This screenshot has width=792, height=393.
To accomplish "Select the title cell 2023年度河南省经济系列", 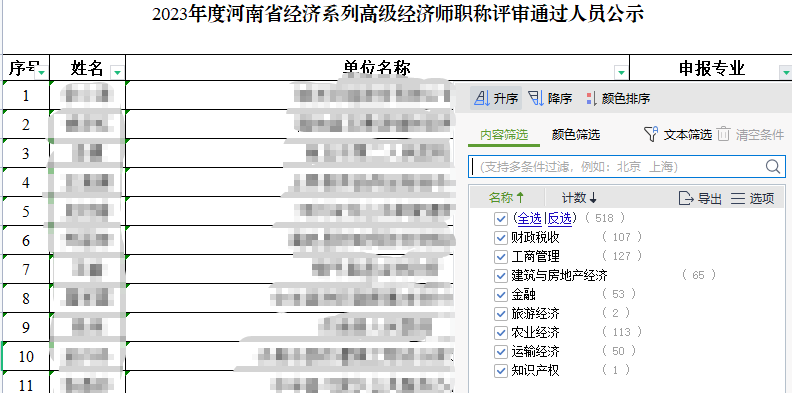I will tap(398, 14).
